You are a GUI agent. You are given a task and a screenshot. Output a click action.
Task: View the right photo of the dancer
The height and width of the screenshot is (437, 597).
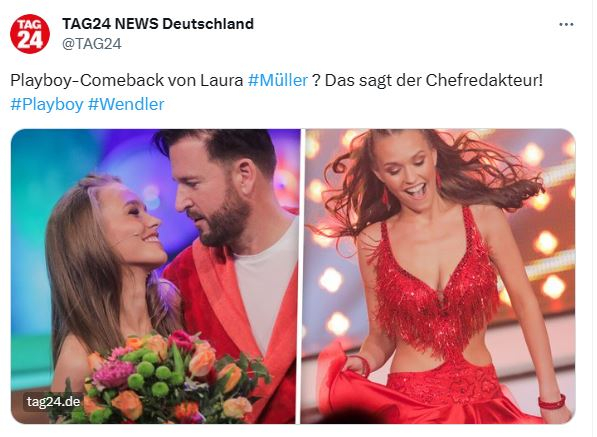[438, 276]
